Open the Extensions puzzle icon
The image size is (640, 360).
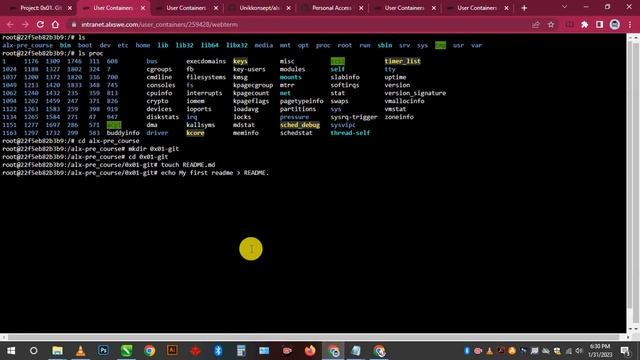(584, 24)
